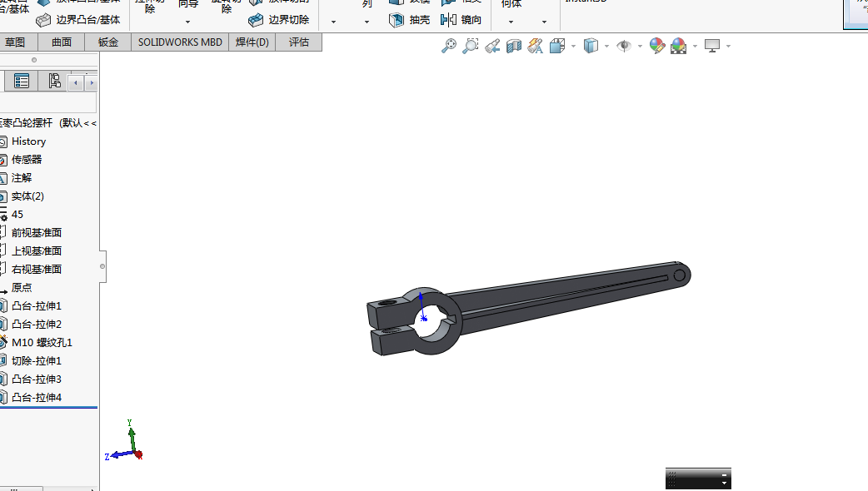
Task: Select Origin (原点) in the feature tree
Action: [22, 287]
